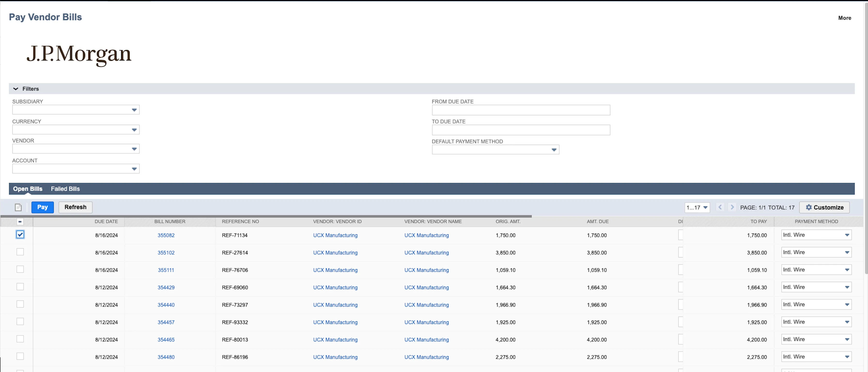
Task: Click the Reference No column header
Action: [x=240, y=221]
